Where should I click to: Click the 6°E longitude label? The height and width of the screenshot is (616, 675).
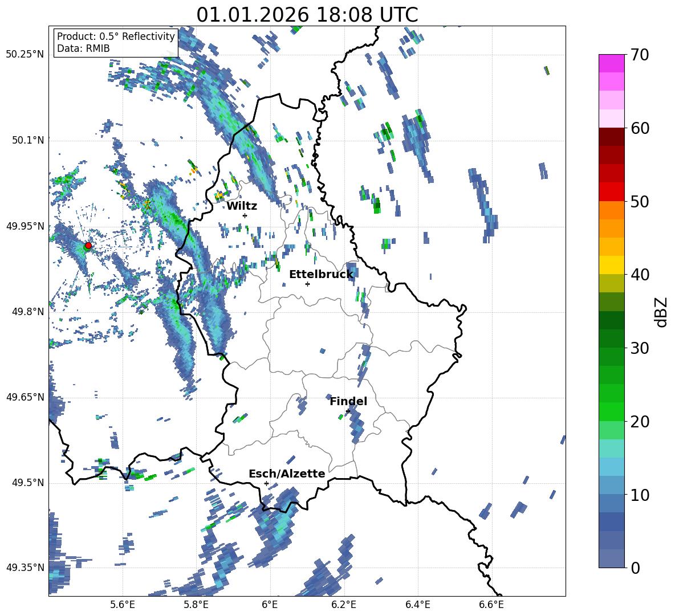270,605
